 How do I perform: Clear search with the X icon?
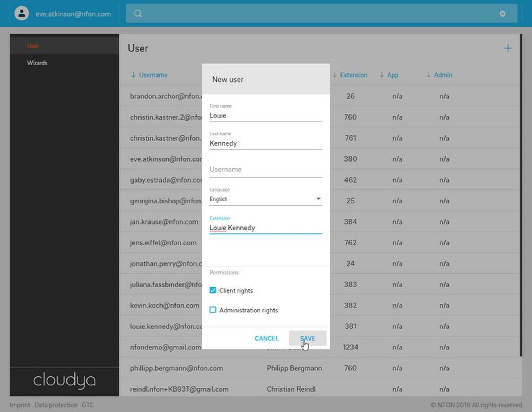(x=502, y=14)
